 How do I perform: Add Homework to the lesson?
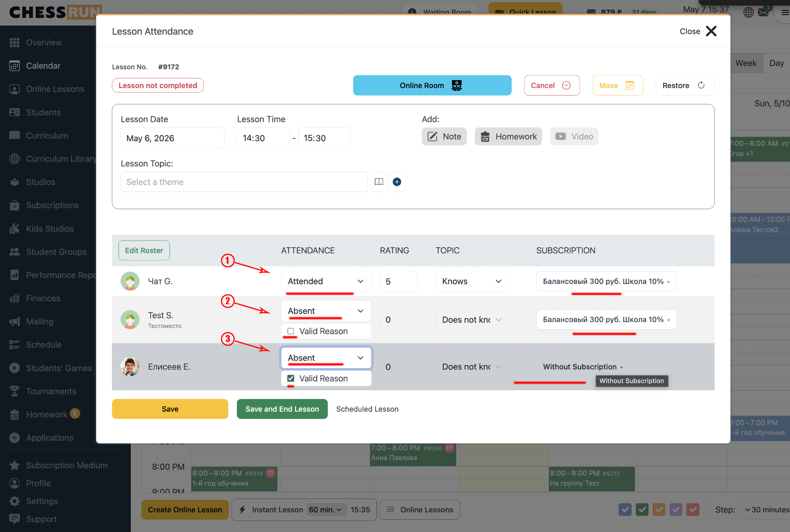pos(508,137)
